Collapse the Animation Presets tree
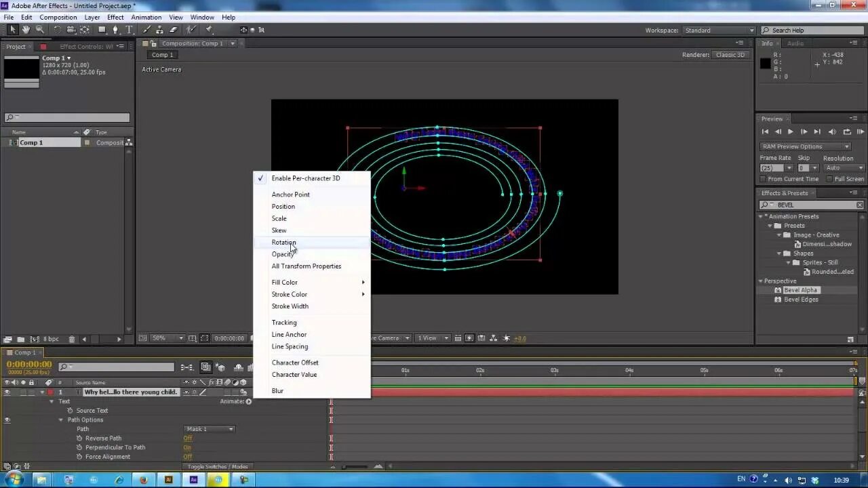Viewport: 868px width, 488px height. tap(760, 216)
